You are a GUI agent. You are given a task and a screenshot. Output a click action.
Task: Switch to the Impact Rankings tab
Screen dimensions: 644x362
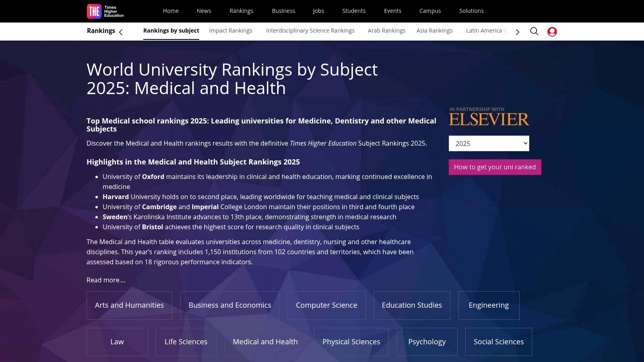coord(231,31)
